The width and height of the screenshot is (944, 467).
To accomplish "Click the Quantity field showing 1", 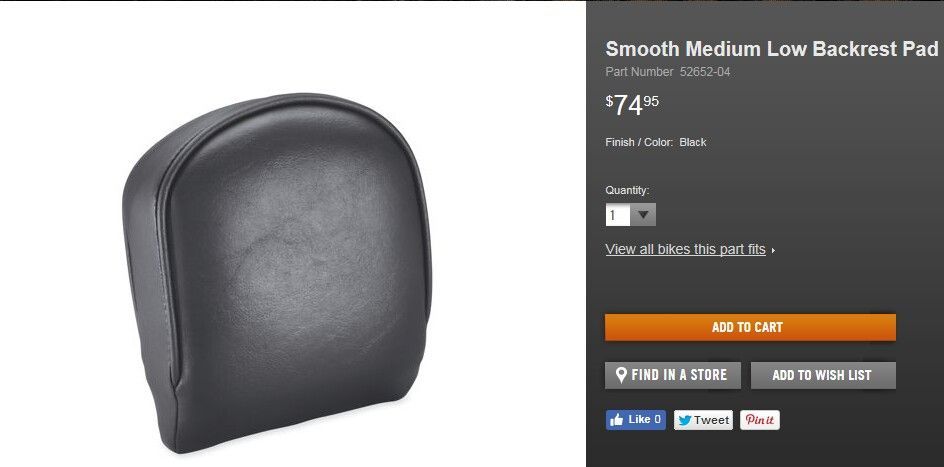I will point(618,215).
